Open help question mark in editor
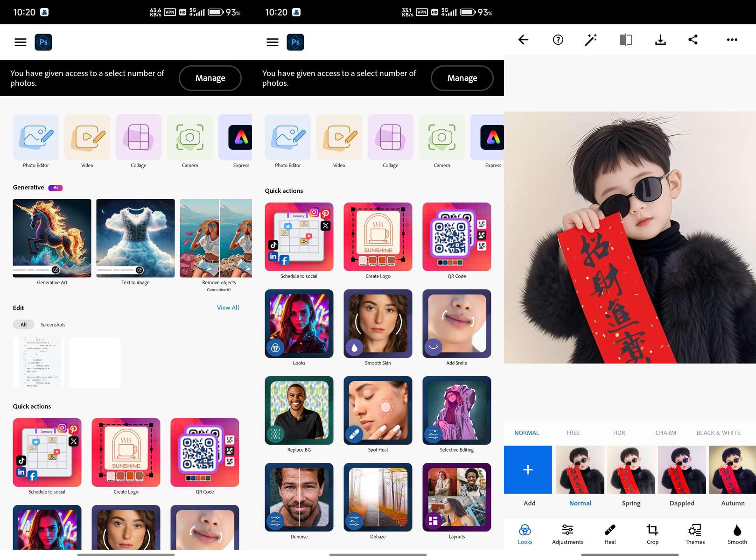The width and height of the screenshot is (756, 560). (x=558, y=40)
